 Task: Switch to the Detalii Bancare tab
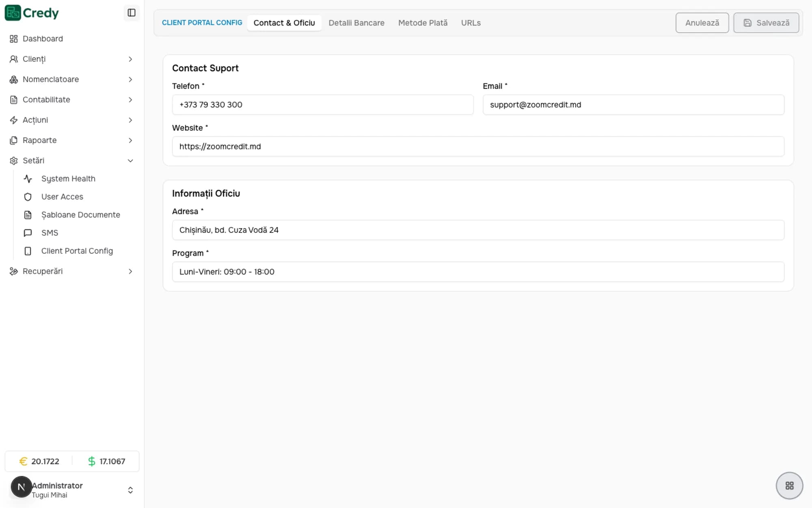(356, 23)
